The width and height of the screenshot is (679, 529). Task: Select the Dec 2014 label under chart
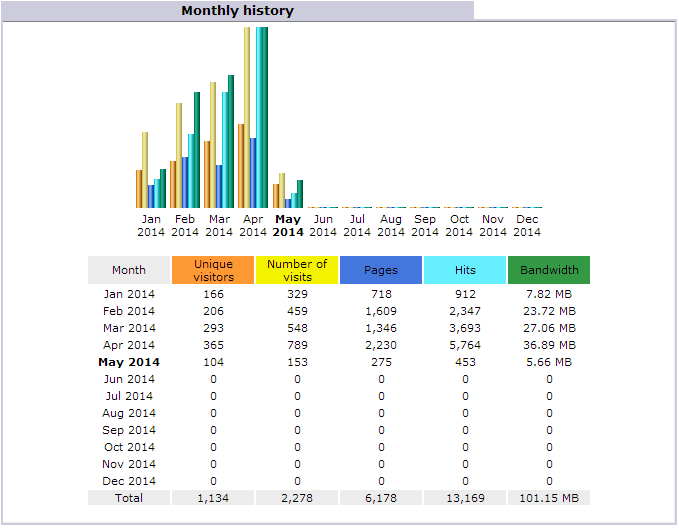click(527, 225)
